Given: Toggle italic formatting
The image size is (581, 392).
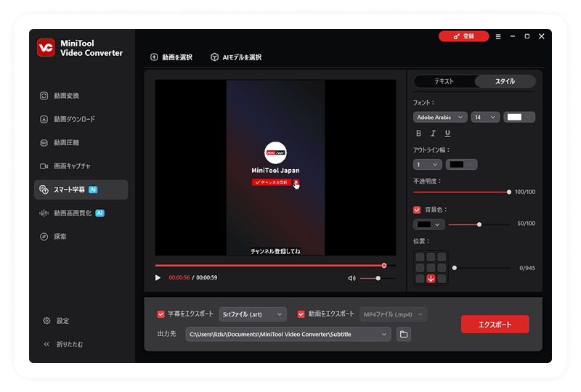Looking at the screenshot, I should pos(433,134).
